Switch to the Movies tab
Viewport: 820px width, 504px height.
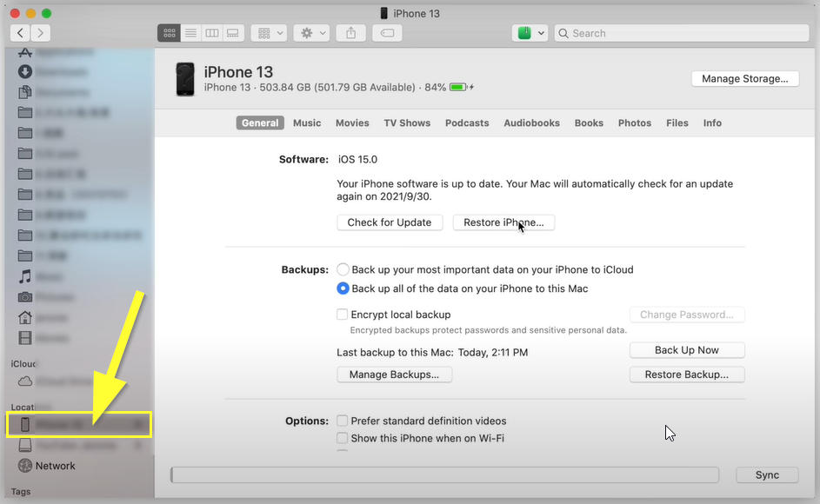[x=352, y=123]
